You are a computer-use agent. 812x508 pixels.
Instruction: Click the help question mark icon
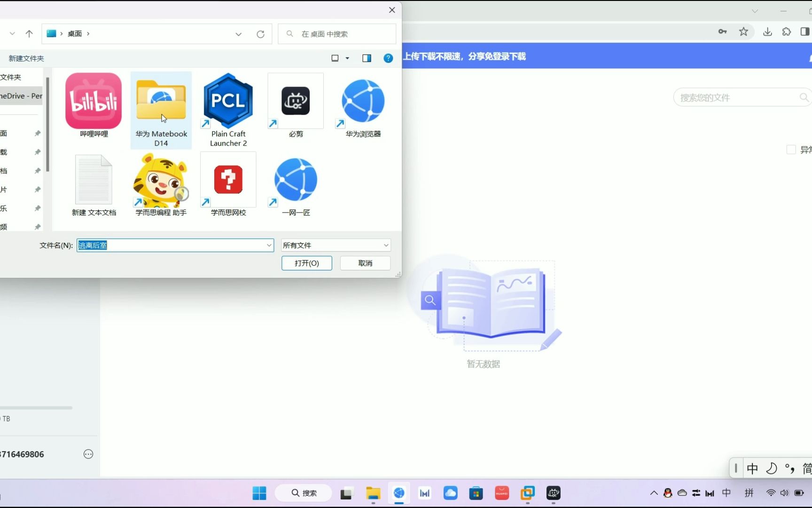(388, 58)
